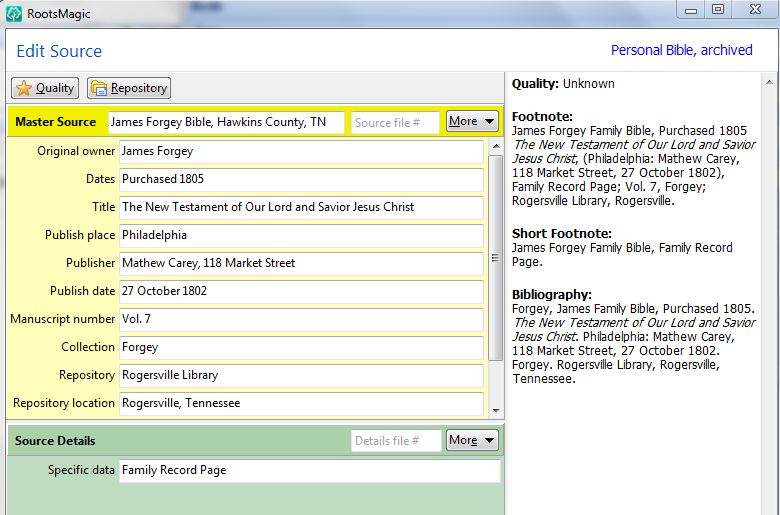
Task: Open the Quality star button
Action: pos(45,88)
